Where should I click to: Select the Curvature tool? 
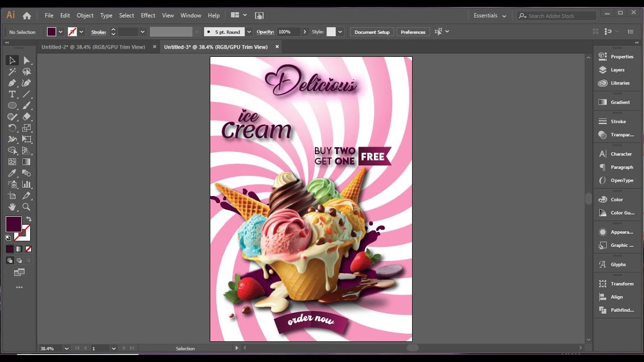(x=27, y=83)
